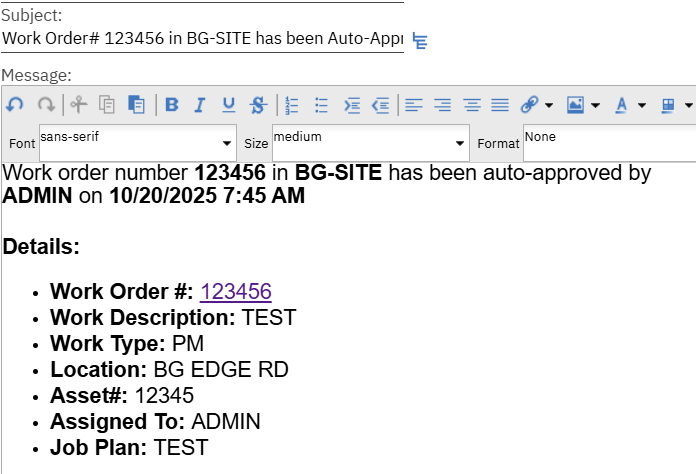Click the Cut scissors icon
The image size is (696, 474).
pos(79,104)
